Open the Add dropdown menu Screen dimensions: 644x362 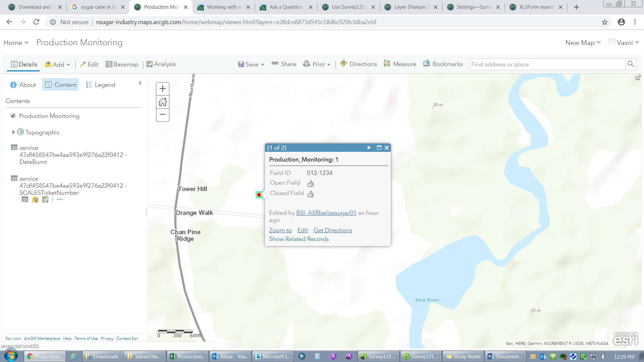click(58, 64)
